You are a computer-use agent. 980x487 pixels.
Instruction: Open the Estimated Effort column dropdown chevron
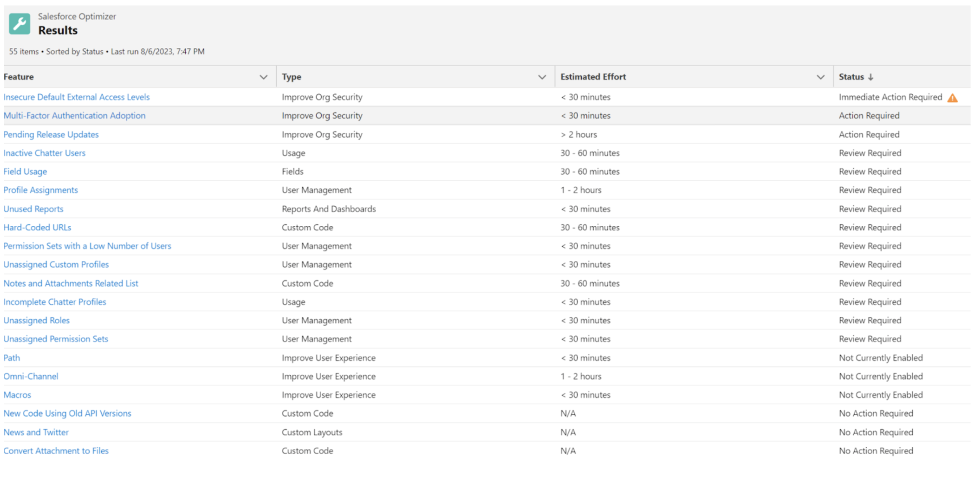point(820,77)
